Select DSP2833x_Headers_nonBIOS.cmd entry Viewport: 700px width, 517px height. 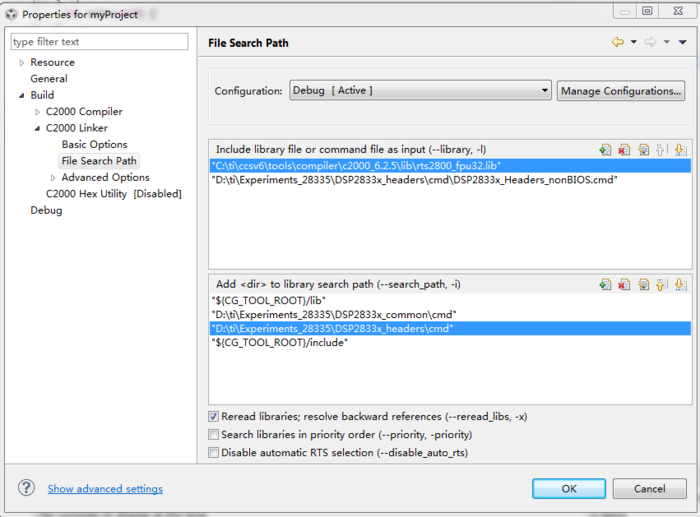(450, 180)
